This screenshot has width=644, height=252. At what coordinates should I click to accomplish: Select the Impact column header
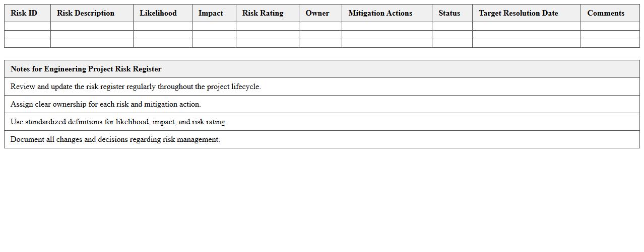click(211, 13)
